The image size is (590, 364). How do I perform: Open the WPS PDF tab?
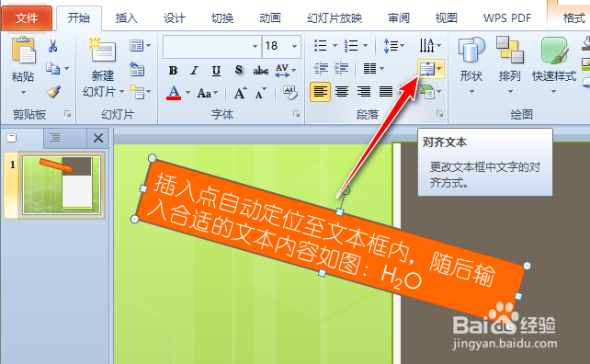point(507,17)
